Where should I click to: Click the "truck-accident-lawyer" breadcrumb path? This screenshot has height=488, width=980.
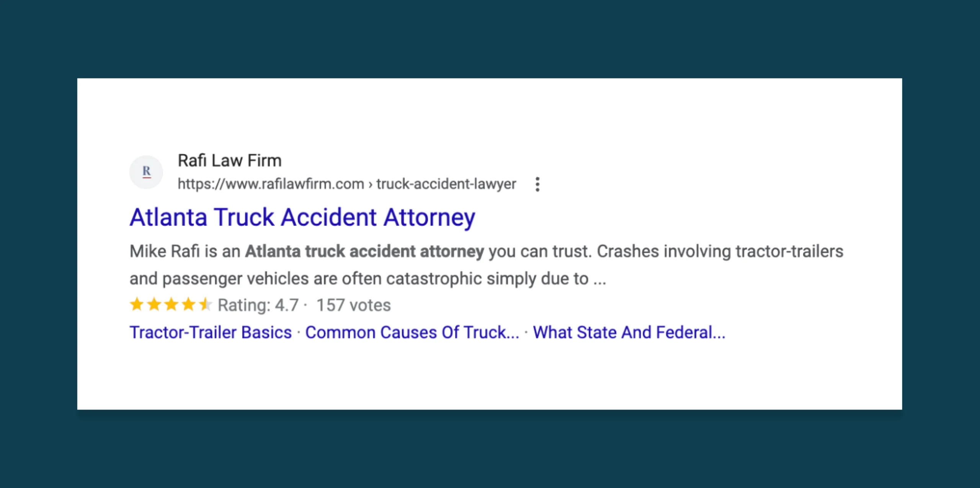(446, 184)
